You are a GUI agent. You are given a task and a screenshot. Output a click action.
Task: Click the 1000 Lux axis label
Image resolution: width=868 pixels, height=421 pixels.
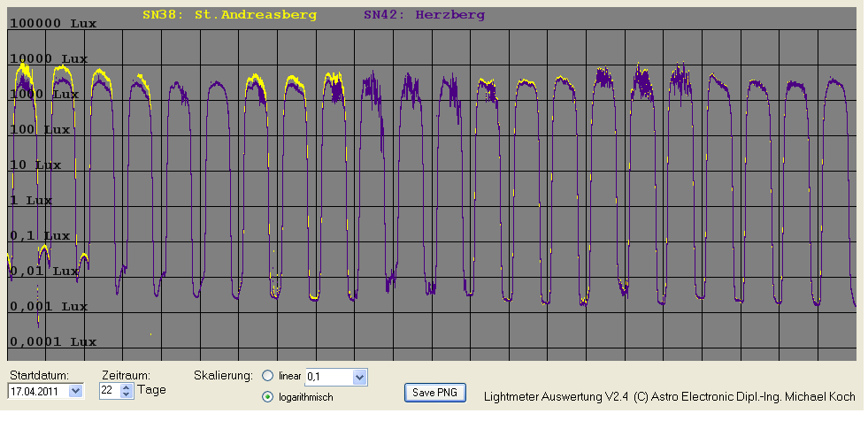point(45,94)
